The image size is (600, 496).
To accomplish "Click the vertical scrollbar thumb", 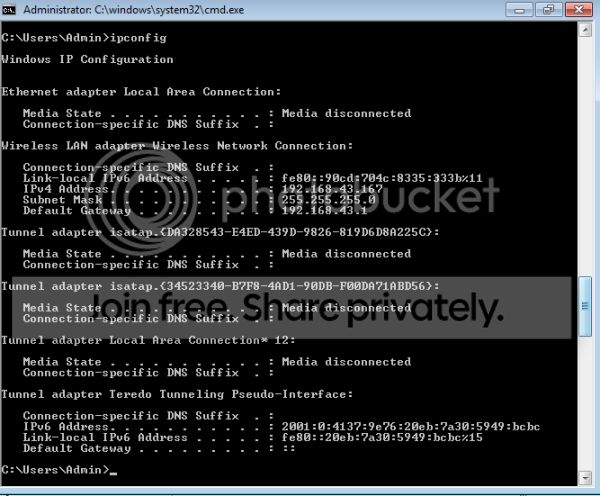I will pyautogui.click(x=585, y=306).
